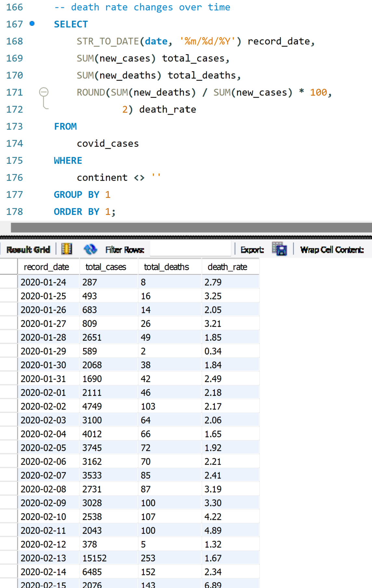Select the cell with date 2020-01-24
Viewport: 372px width, 588px height.
click(44, 282)
